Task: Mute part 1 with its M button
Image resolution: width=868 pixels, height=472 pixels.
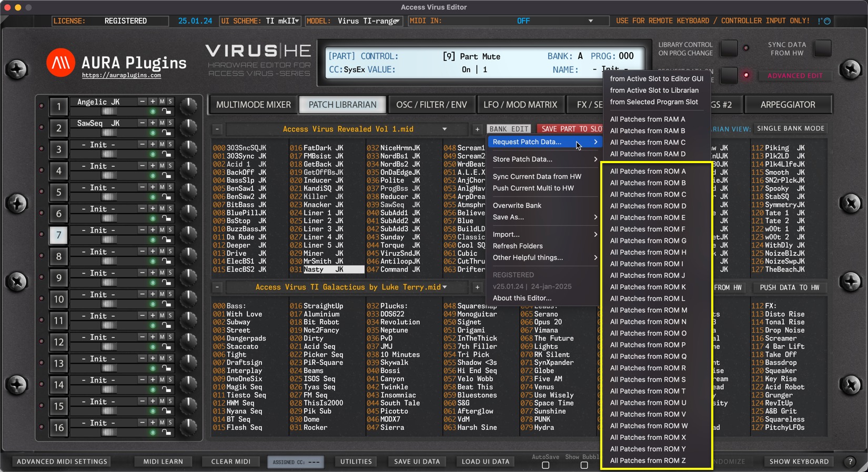Action: (162, 102)
